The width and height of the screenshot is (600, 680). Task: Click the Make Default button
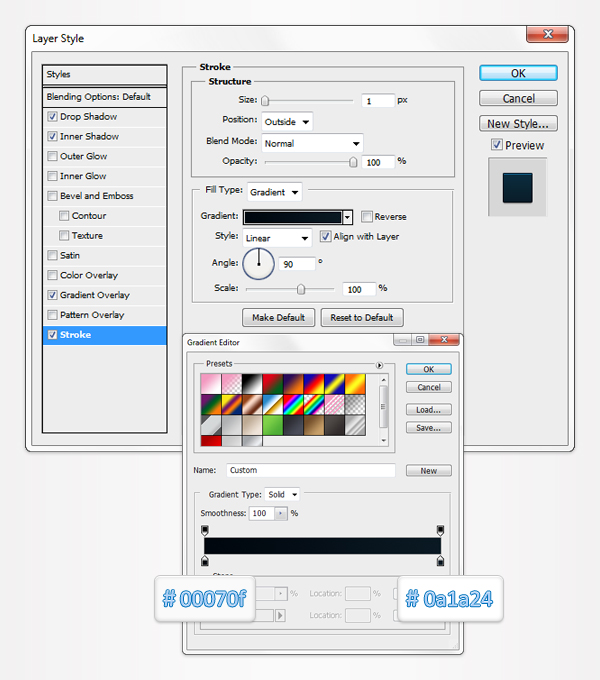tap(278, 317)
